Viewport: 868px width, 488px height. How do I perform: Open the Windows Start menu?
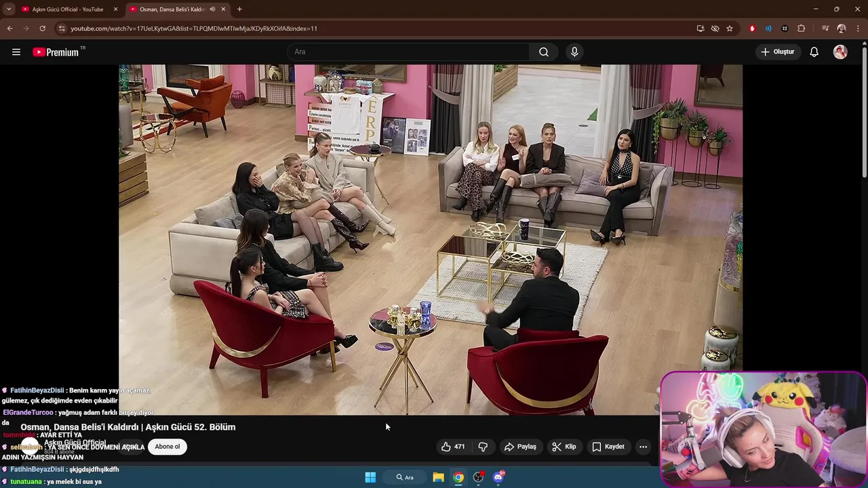click(370, 477)
